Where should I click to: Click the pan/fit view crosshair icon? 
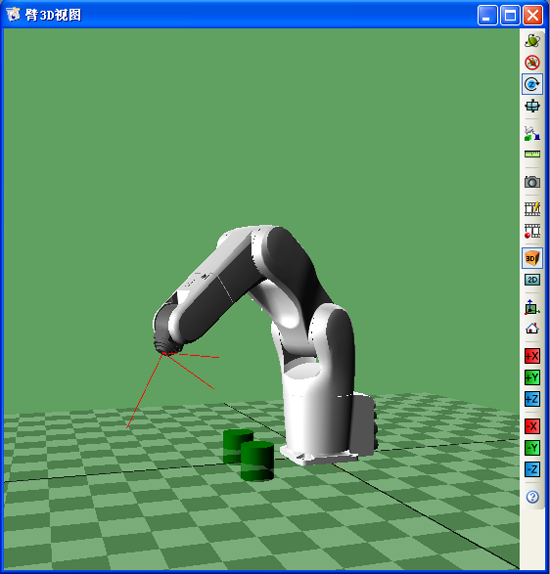click(x=532, y=106)
